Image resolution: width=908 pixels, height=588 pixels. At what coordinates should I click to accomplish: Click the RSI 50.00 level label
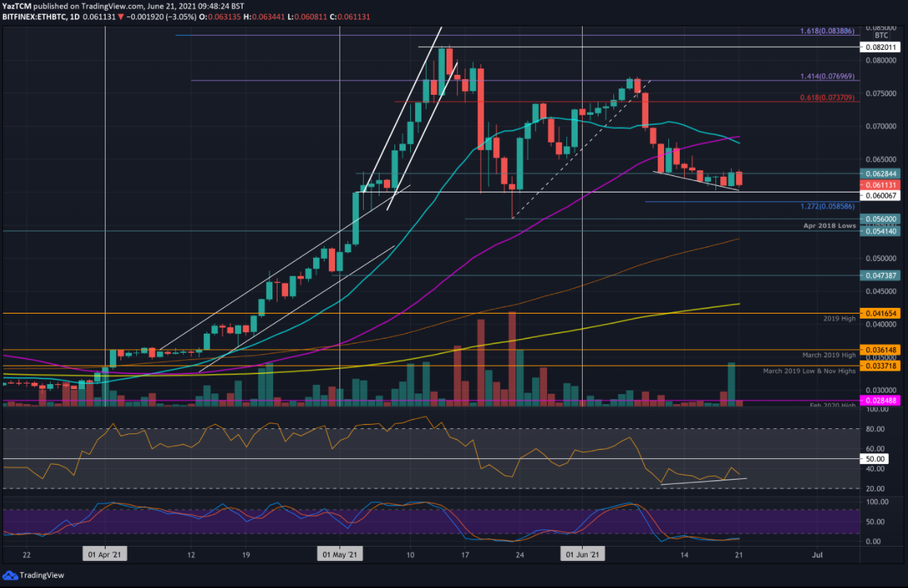[x=874, y=459]
